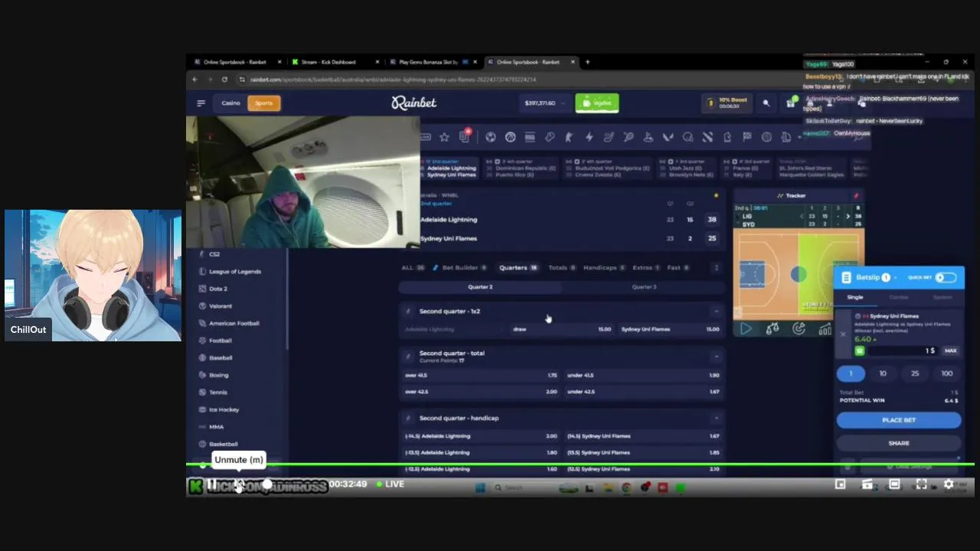Switch to the Quarters market tab
This screenshot has width=980, height=551.
(518, 268)
